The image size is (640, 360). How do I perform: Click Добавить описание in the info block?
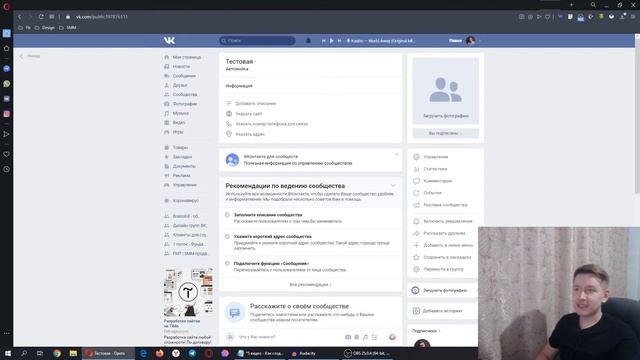[256, 104]
